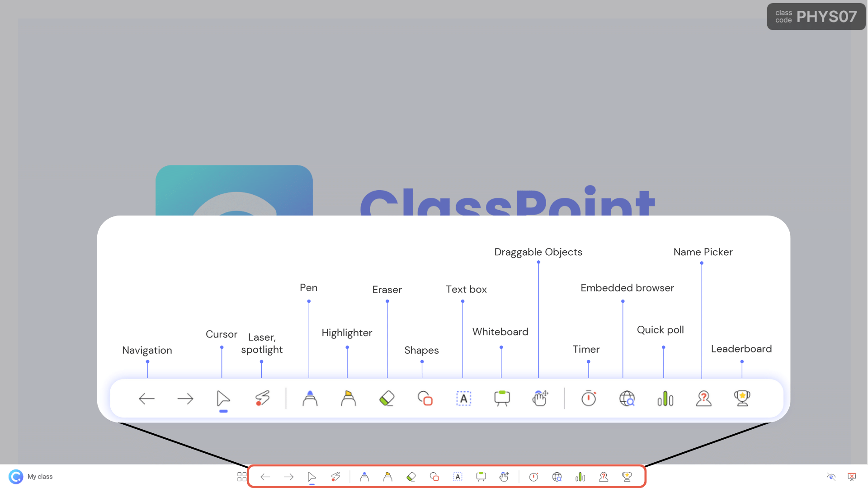Select the Pen tool in toolbar
The height and width of the screenshot is (488, 868).
click(x=363, y=477)
